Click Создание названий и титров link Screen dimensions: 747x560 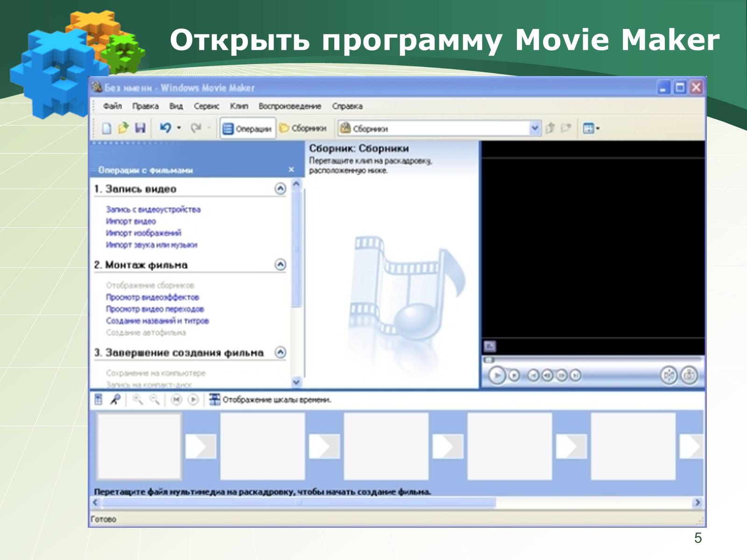(157, 321)
